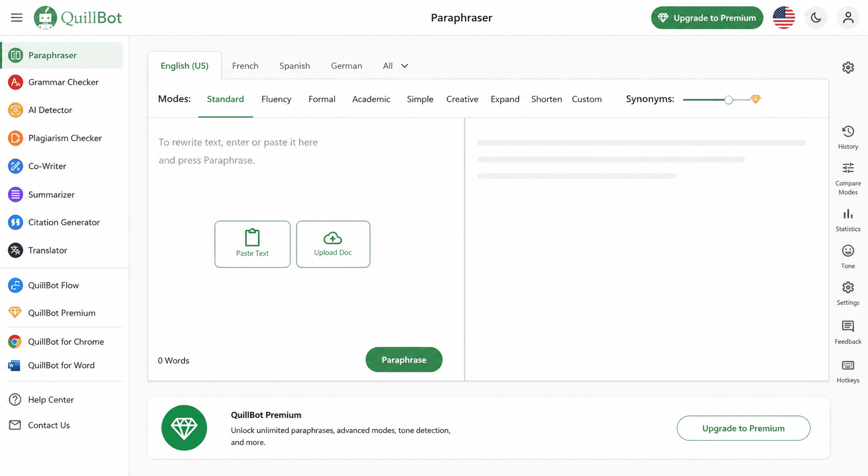
Task: Open the Citation Generator quote icon
Action: tap(15, 222)
